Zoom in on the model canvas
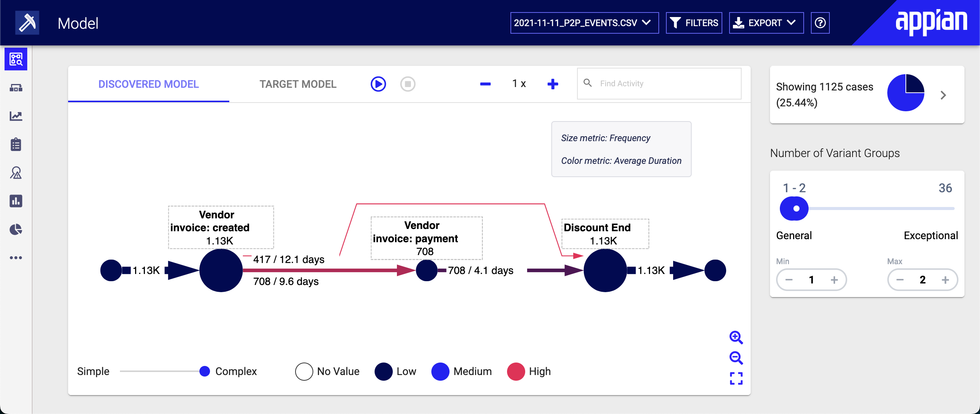 [x=736, y=337]
